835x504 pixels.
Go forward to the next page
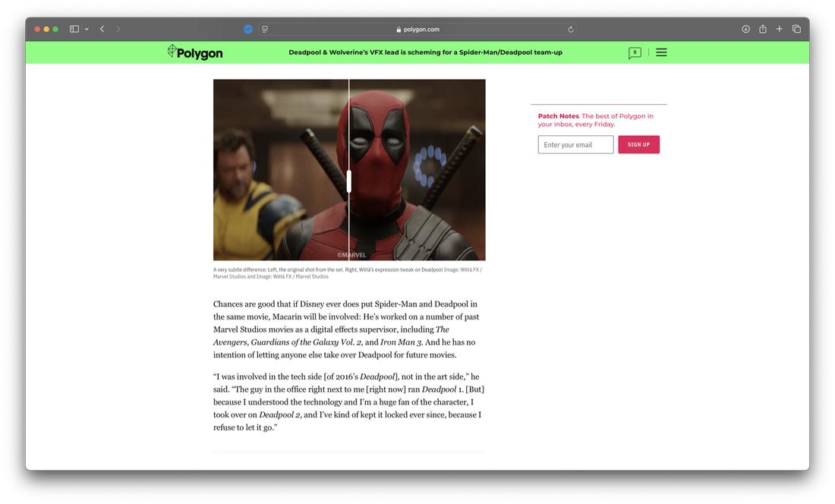[118, 30]
